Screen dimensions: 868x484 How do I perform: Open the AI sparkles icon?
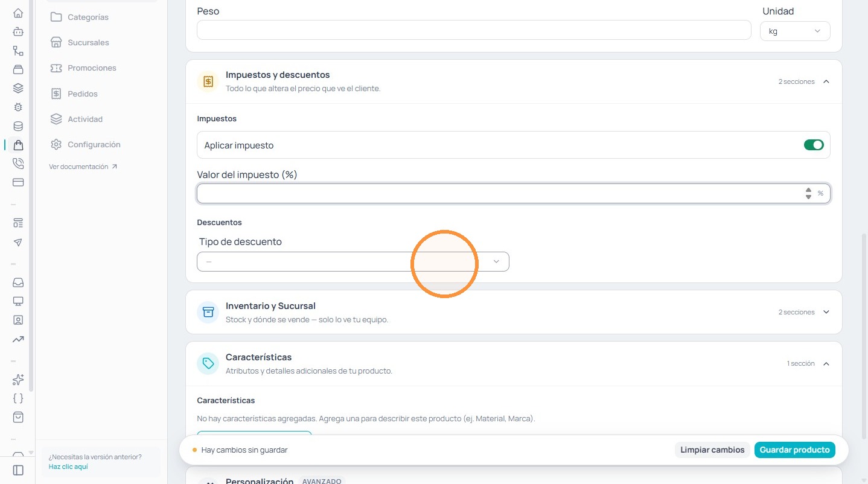point(18,380)
